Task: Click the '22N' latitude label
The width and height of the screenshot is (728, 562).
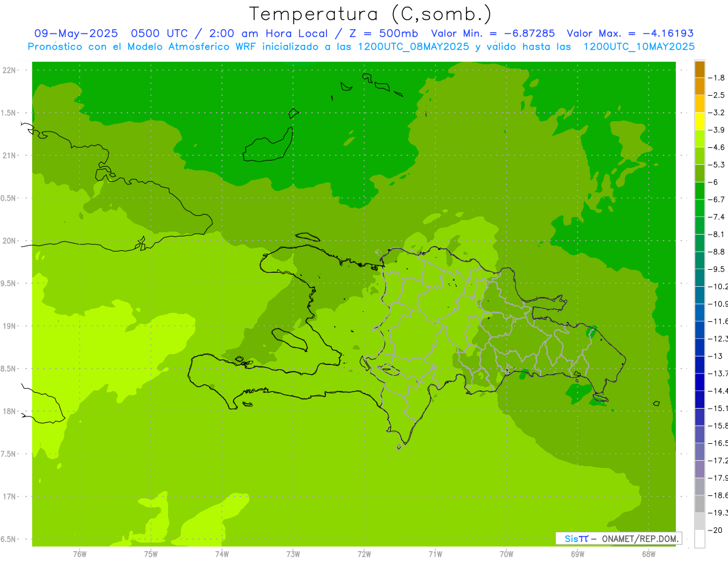Action: 9,70
